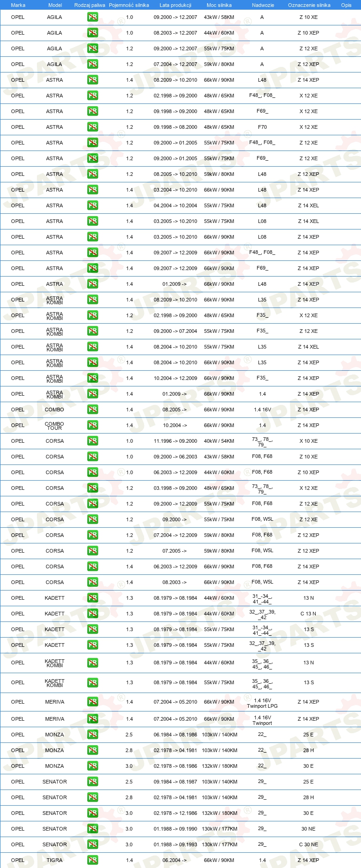The image size is (361, 868).
Task: Click petrol icon for CORSA X 10 XE
Action: tap(92, 441)
